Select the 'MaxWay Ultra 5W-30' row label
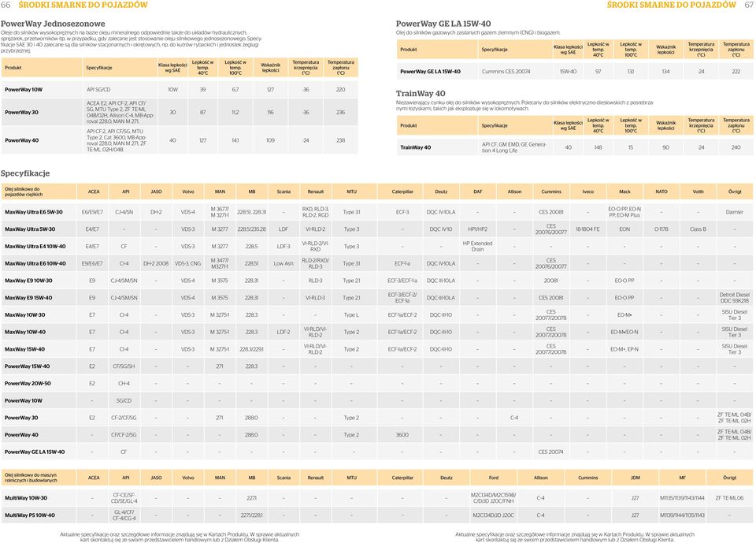Image resolution: width=756 pixels, height=543 pixels. [30, 229]
